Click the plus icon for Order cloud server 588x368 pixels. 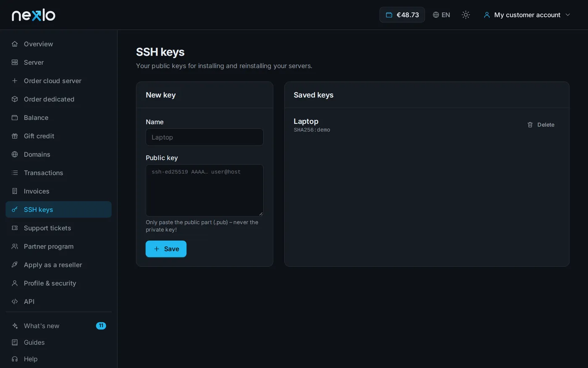coord(15,81)
